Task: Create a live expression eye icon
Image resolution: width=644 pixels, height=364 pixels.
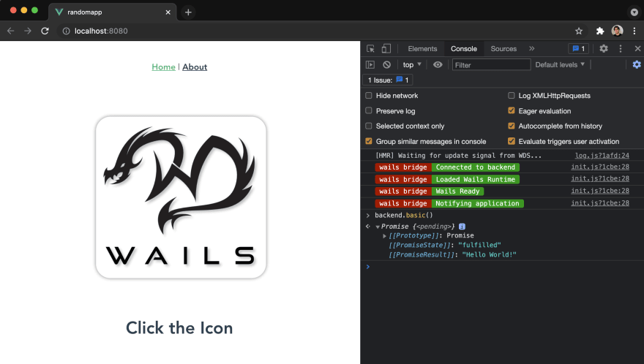Action: point(438,65)
